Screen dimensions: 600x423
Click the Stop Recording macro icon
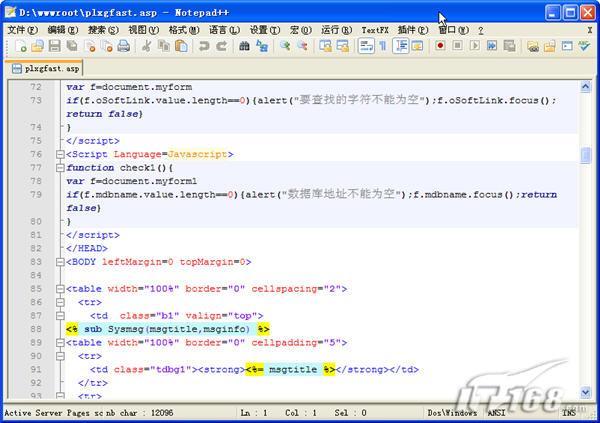(x=457, y=46)
